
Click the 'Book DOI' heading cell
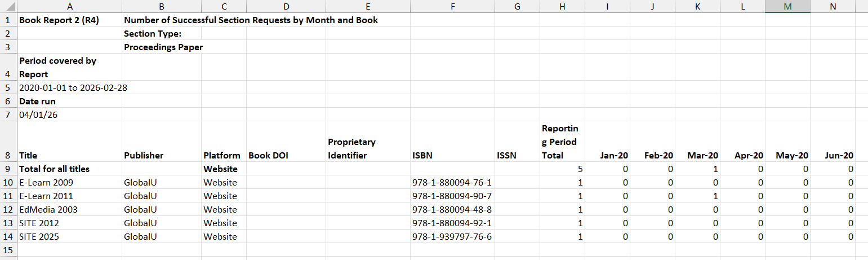pyautogui.click(x=286, y=142)
